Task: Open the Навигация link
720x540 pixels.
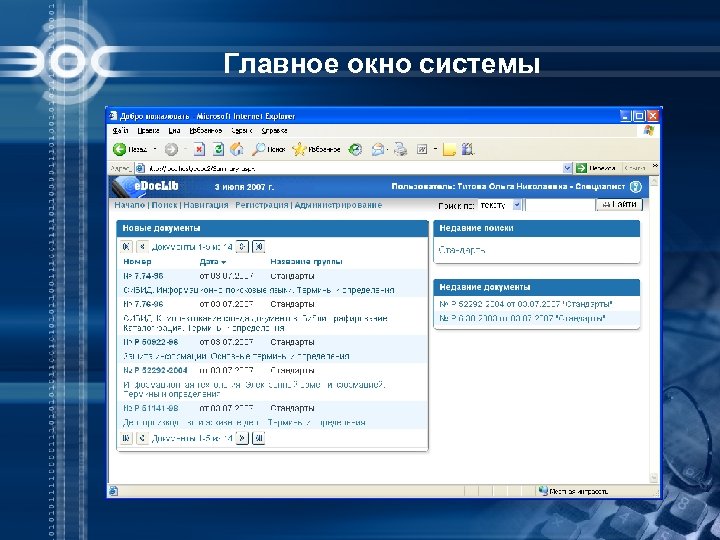Action: click(205, 205)
